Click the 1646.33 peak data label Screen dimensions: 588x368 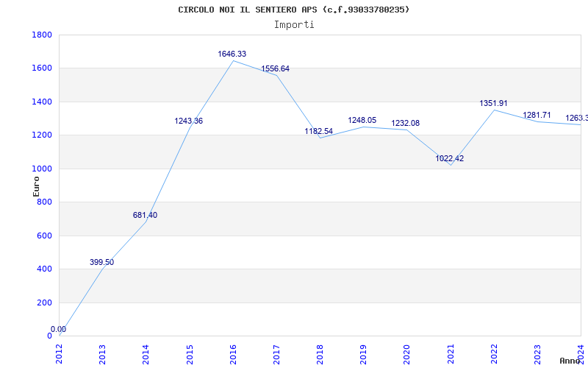pos(232,54)
